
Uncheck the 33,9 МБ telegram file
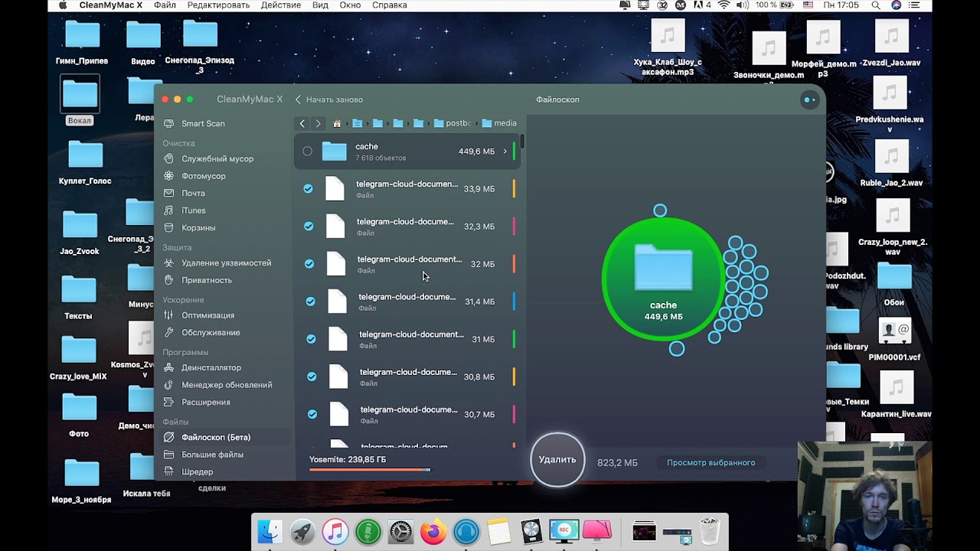click(308, 188)
